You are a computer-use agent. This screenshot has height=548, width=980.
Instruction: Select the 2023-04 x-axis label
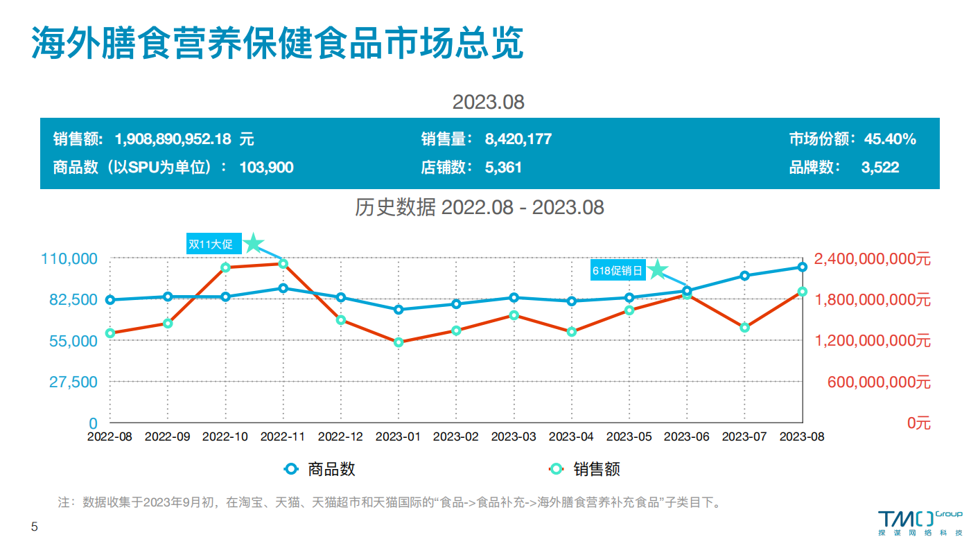[571, 436]
